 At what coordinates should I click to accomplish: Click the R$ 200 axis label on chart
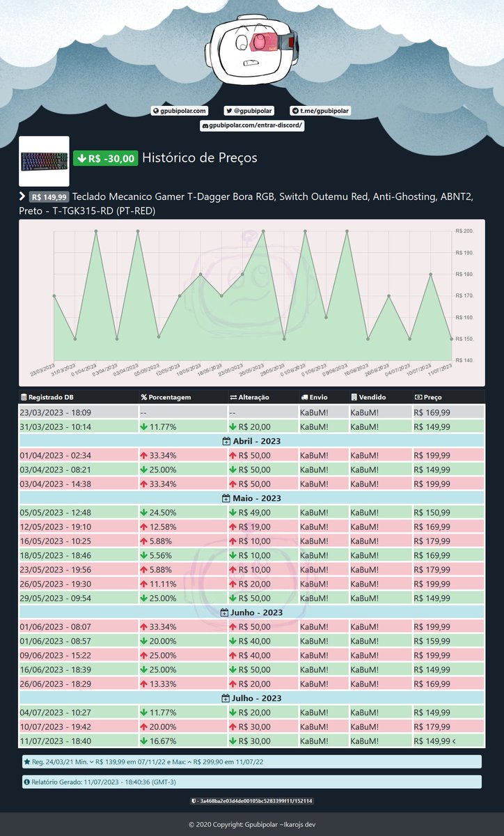464,231
